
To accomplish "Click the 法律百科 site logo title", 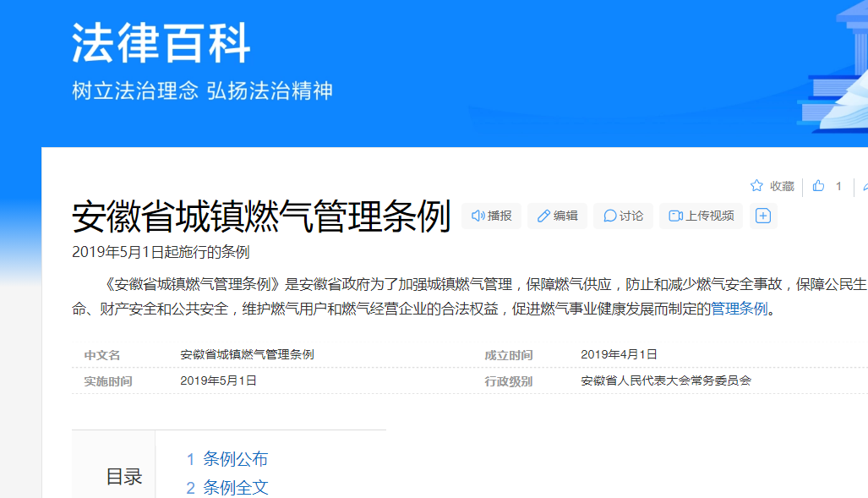I will tap(161, 43).
